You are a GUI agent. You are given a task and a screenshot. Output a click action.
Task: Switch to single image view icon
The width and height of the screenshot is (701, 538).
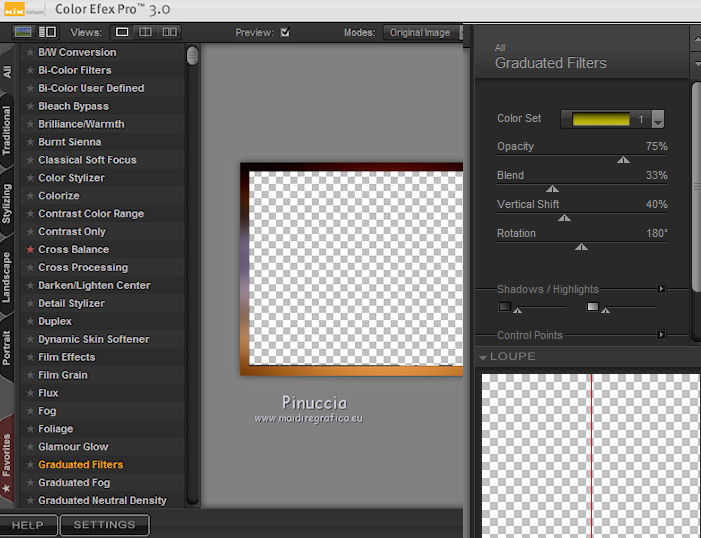point(122,32)
